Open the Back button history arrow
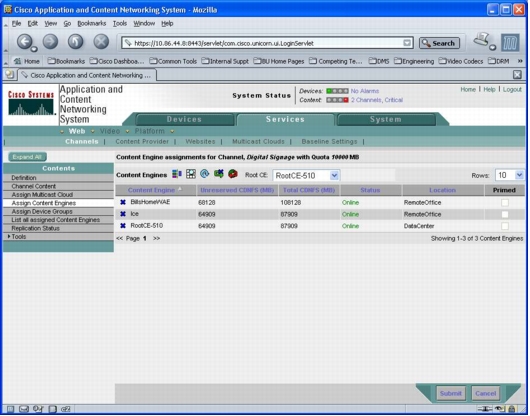This screenshot has height=416, width=530. 34,49
